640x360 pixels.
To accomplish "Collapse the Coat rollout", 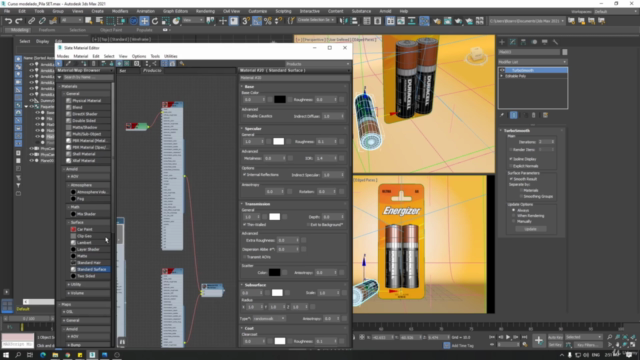I will tap(249, 328).
